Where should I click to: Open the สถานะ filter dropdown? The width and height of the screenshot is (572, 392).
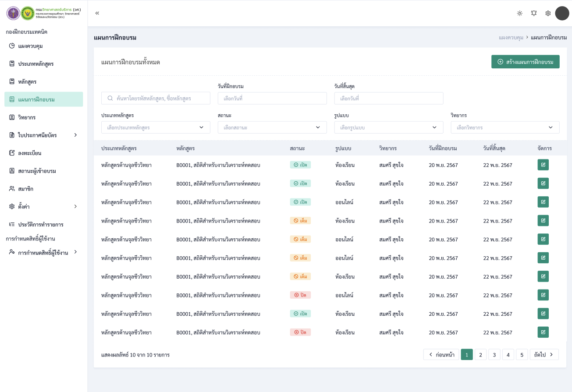272,127
